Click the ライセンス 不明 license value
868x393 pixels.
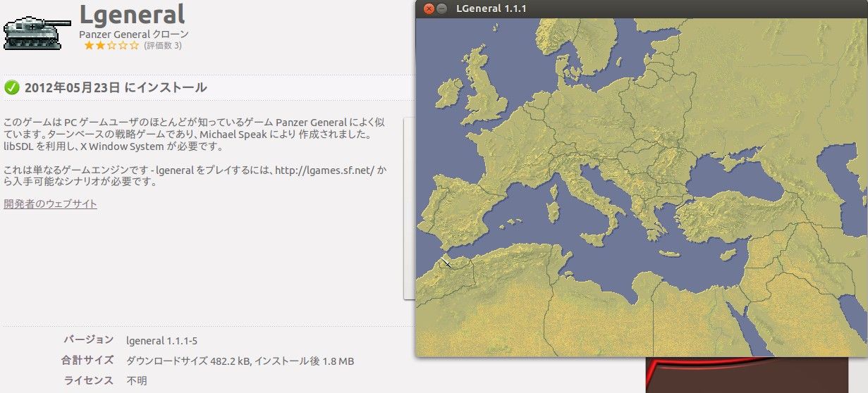pos(137,381)
